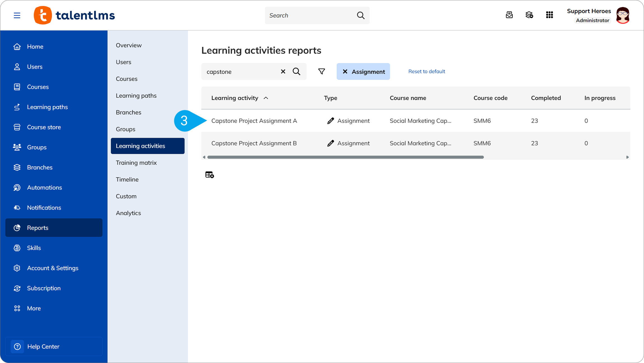This screenshot has height=363, width=644.
Task: Click the save custom report table icon
Action: pos(210,175)
